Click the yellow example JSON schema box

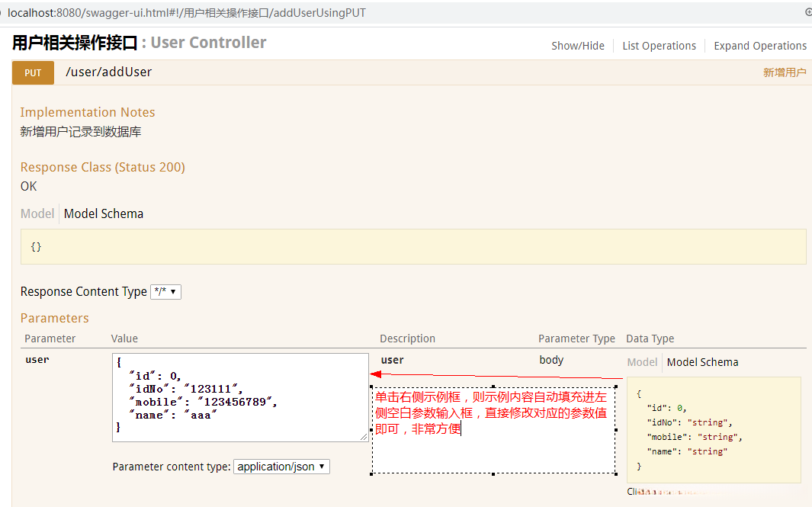point(714,429)
